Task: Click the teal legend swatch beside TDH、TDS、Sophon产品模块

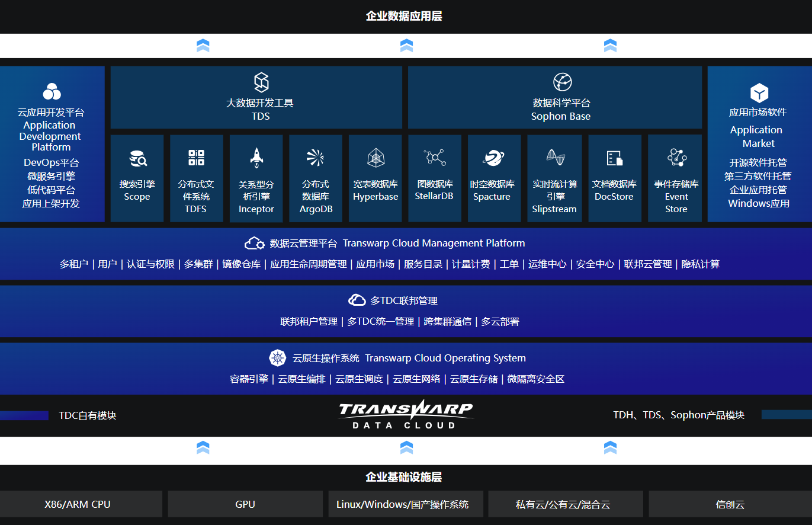Action: click(x=787, y=415)
